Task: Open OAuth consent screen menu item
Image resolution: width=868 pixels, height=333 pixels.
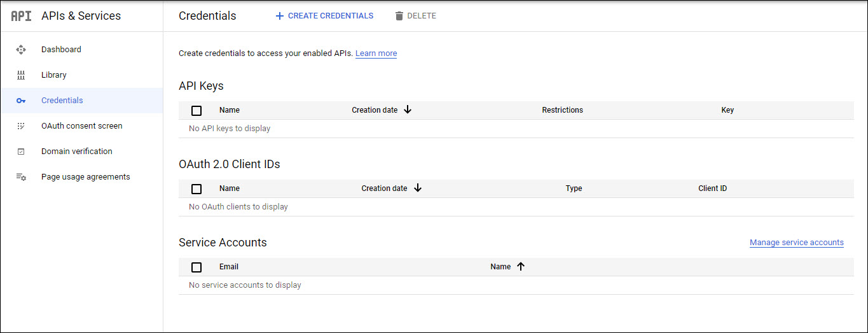Action: 81,126
